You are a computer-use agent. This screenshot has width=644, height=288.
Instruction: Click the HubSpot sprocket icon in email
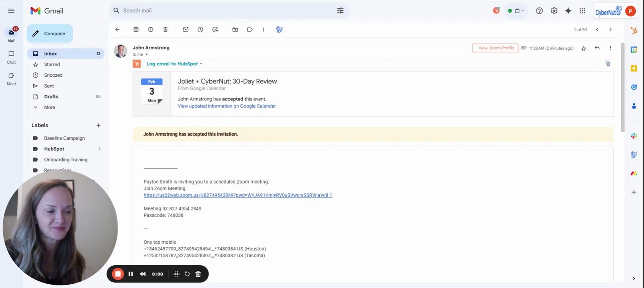(137, 64)
